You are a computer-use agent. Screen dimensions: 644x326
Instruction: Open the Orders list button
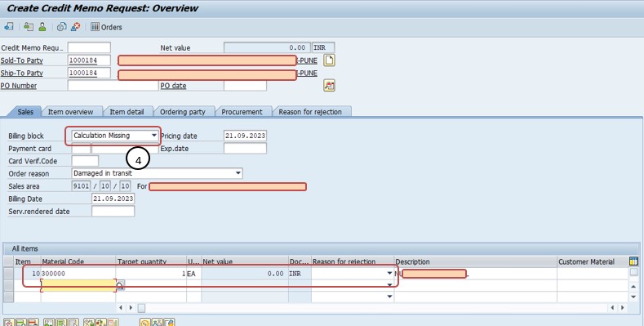106,27
